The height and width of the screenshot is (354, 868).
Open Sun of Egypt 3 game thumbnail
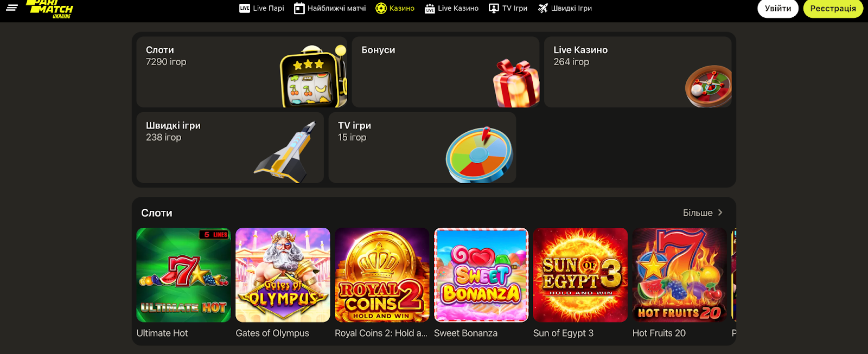point(580,275)
